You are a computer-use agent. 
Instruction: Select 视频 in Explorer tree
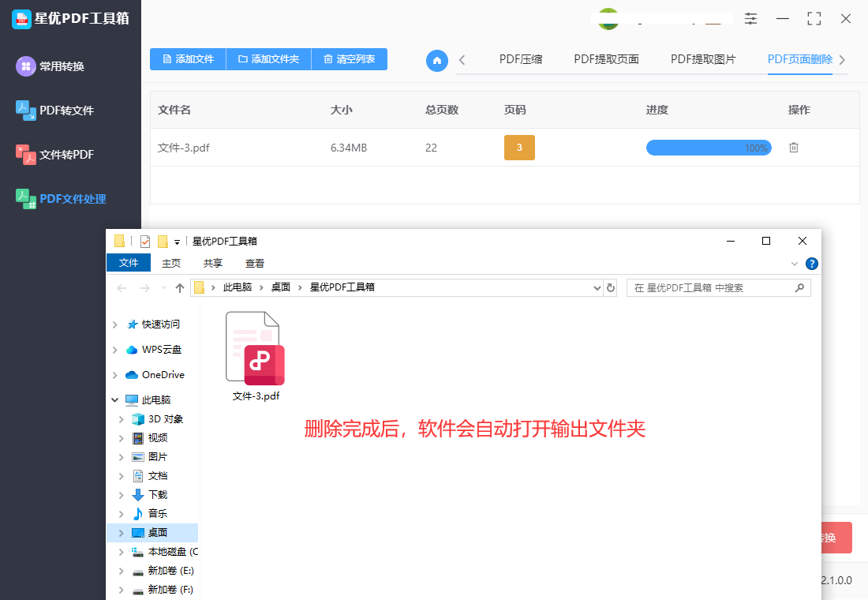tap(158, 437)
